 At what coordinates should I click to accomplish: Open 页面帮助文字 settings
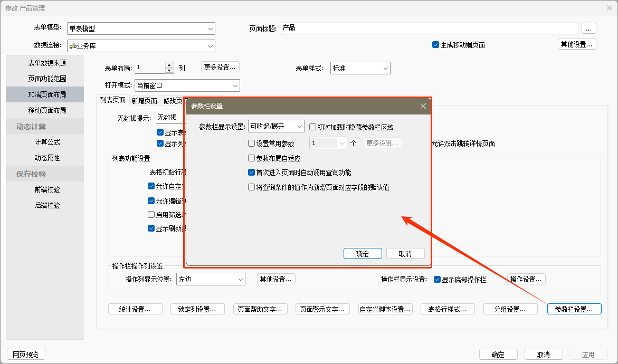click(x=260, y=309)
